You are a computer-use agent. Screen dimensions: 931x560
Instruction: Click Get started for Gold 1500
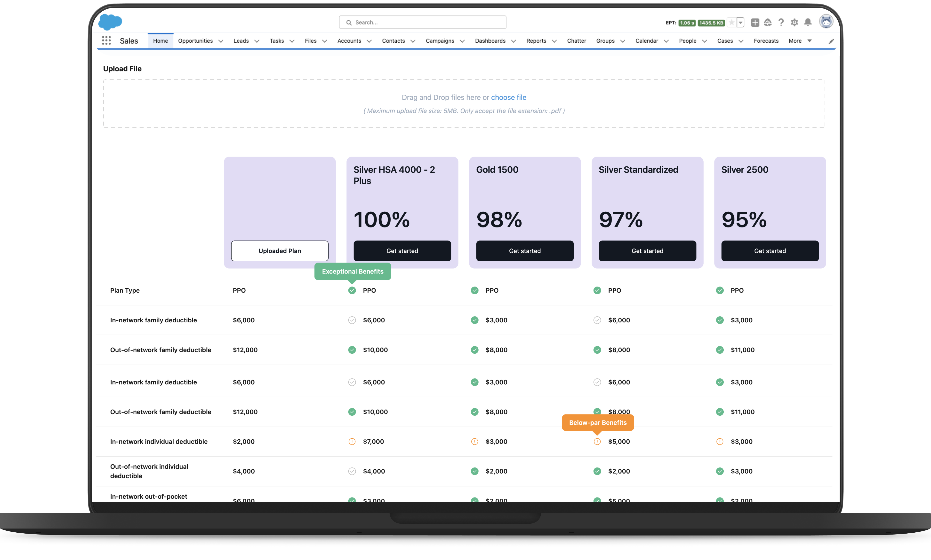(524, 251)
